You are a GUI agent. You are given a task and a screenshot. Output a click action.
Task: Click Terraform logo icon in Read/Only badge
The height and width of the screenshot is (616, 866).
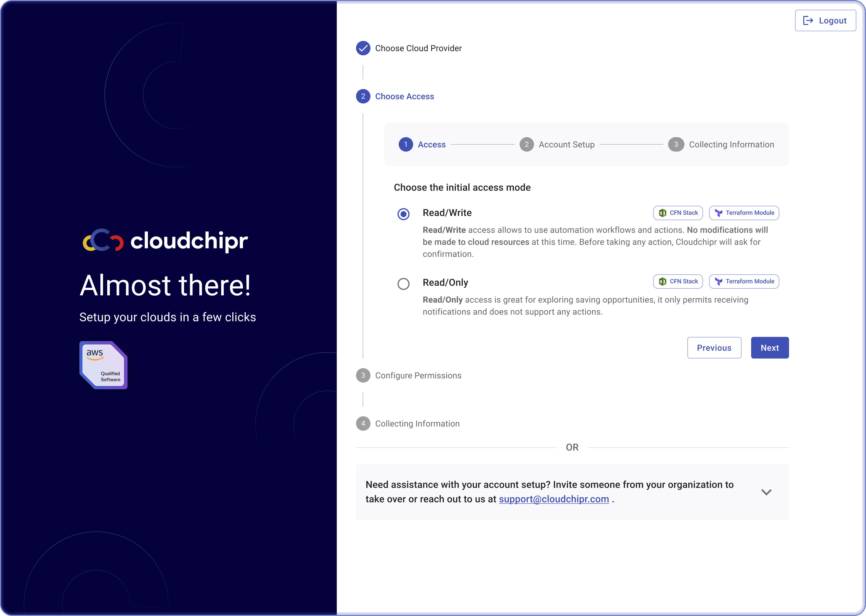pos(718,282)
